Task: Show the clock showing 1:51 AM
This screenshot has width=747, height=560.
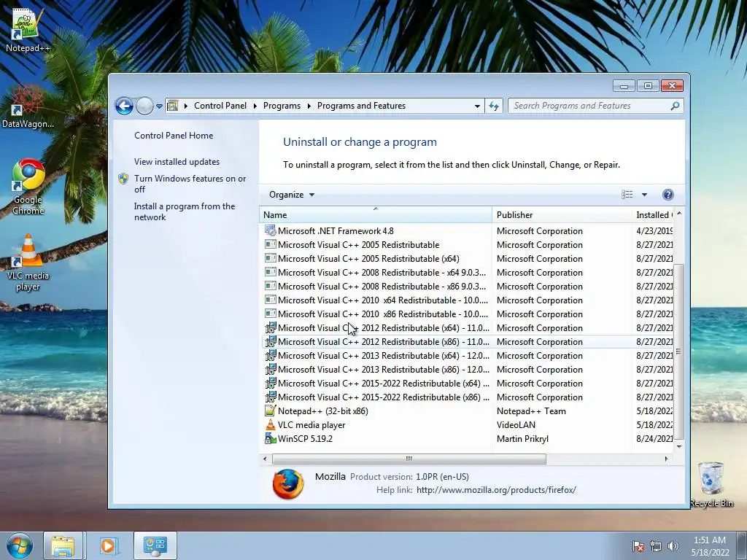Action: tap(709, 540)
